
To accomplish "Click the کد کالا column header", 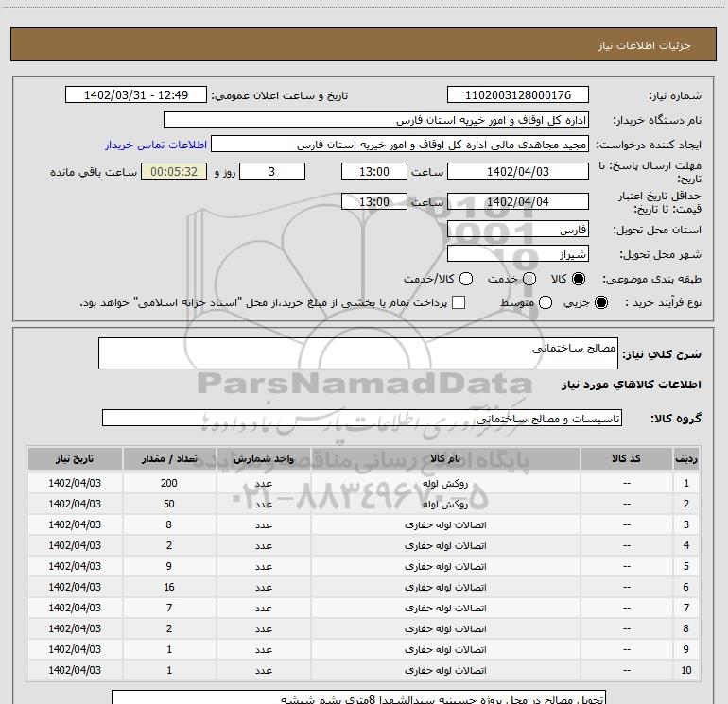I will pyautogui.click(x=626, y=459).
